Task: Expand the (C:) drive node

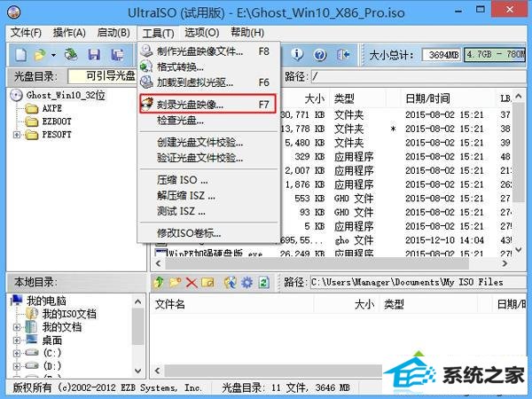Action: click(17, 353)
